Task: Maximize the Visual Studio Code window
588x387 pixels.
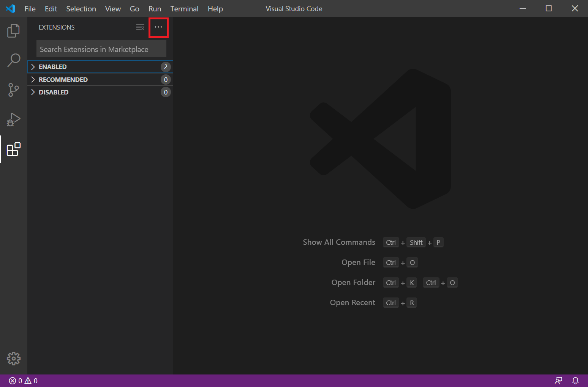Action: (x=548, y=8)
